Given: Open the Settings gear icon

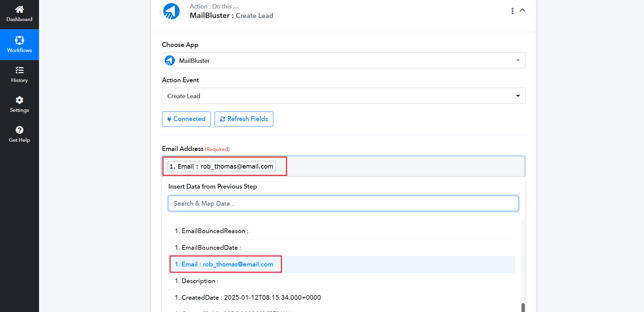Looking at the screenshot, I should [19, 100].
